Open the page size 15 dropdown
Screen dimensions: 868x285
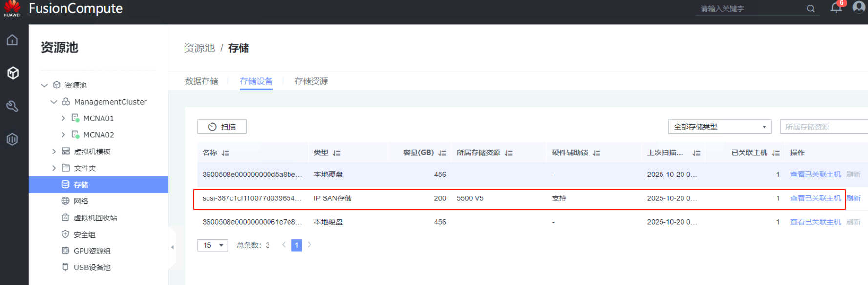[x=213, y=245]
